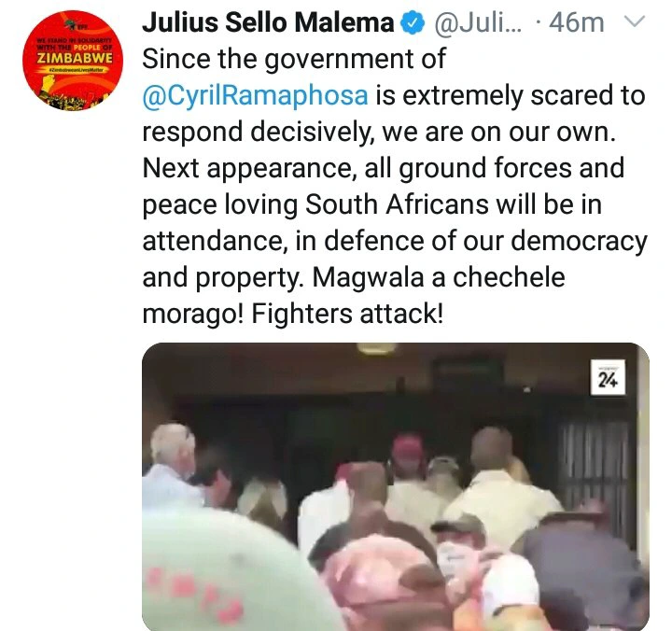Click the blue verified badge
Viewport: 672px width, 631px height.
click(x=413, y=23)
